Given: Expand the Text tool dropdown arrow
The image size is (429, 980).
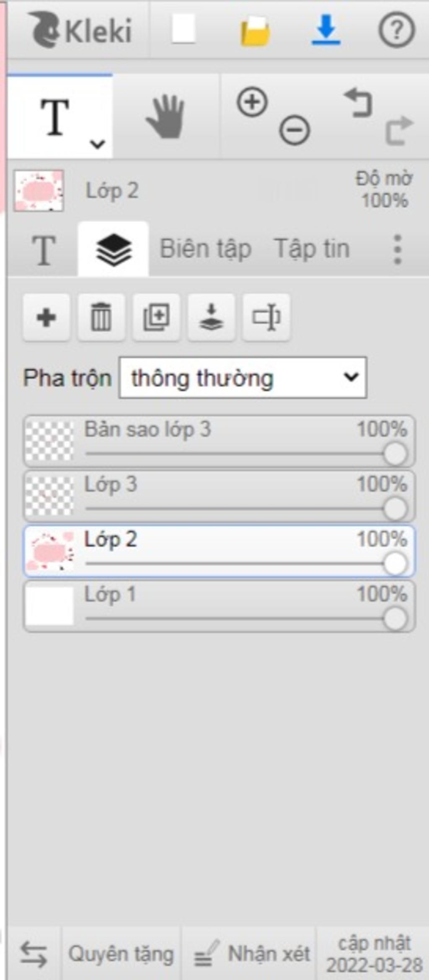Looking at the screenshot, I should tap(97, 144).
